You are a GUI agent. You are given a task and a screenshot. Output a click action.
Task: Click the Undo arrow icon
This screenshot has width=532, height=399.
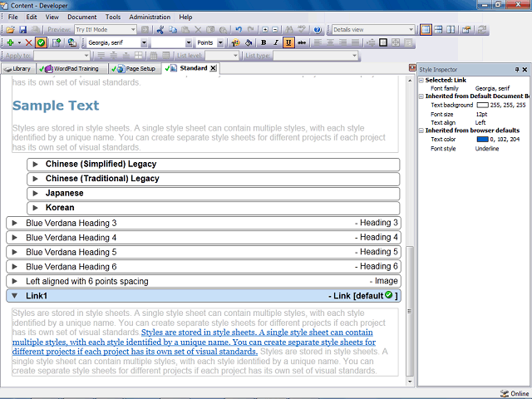click(x=239, y=30)
